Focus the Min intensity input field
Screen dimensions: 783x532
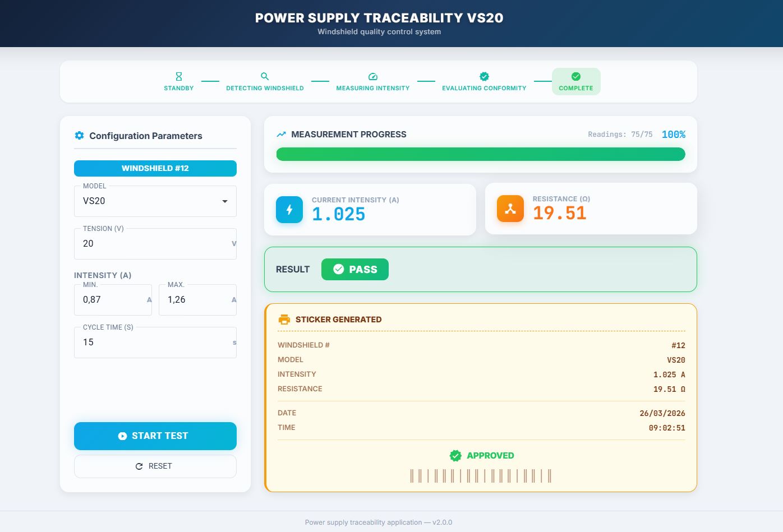point(113,300)
